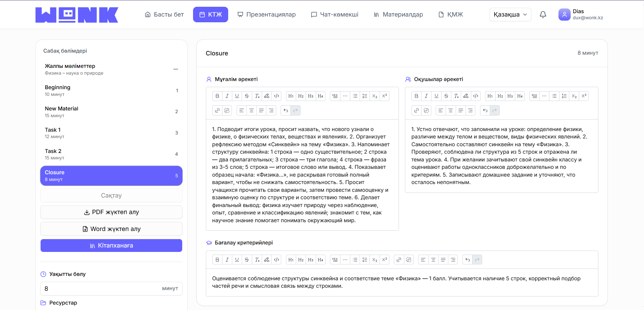
Task: Apply italic formatting in student actions editor
Action: tap(426, 96)
